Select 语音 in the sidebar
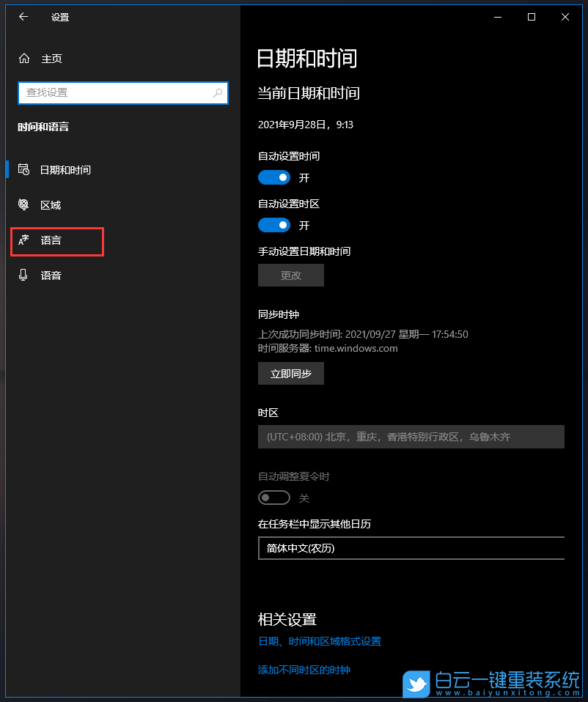Screen dimensions: 588x702 (50, 275)
